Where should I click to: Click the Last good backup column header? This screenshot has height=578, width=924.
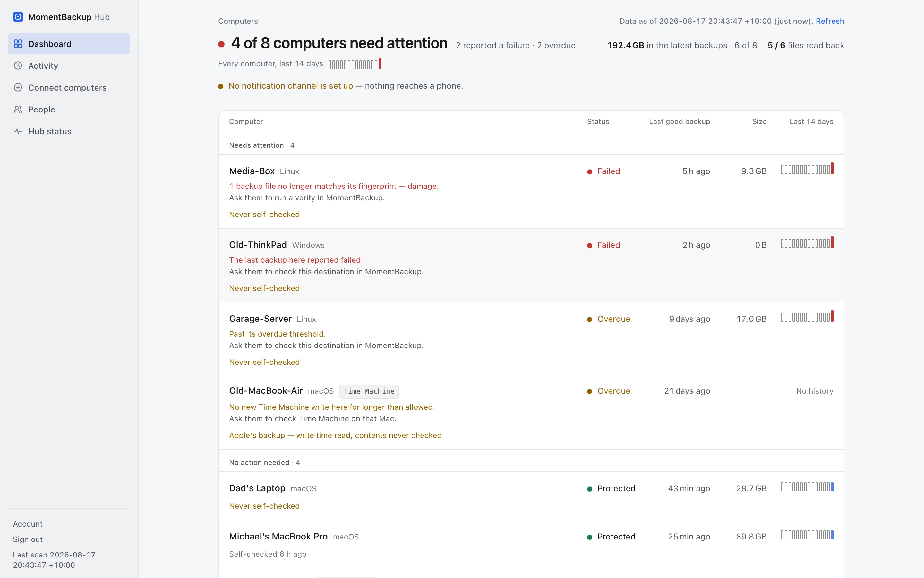[x=679, y=122]
